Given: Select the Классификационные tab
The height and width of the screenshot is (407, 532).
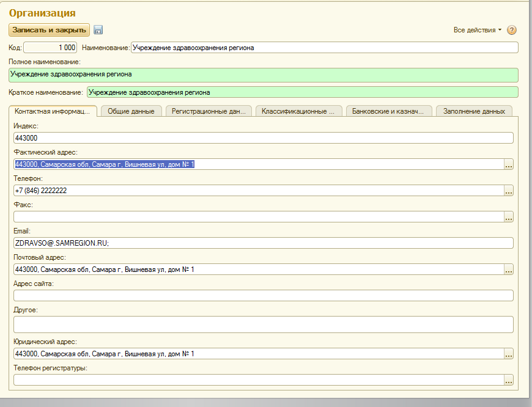Looking at the screenshot, I should click(298, 111).
